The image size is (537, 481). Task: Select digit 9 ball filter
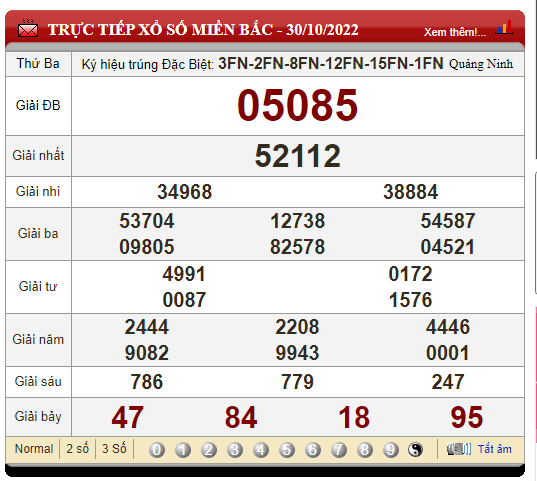(391, 449)
